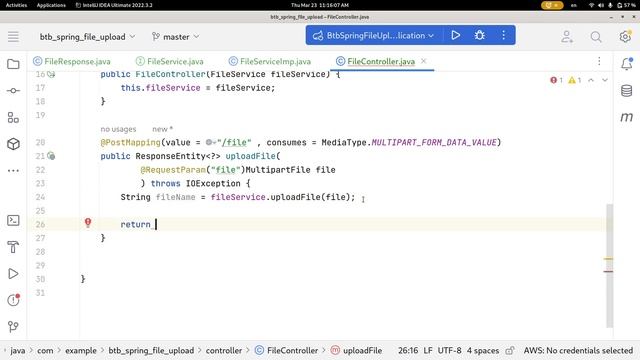Open more run actions menu

click(504, 36)
